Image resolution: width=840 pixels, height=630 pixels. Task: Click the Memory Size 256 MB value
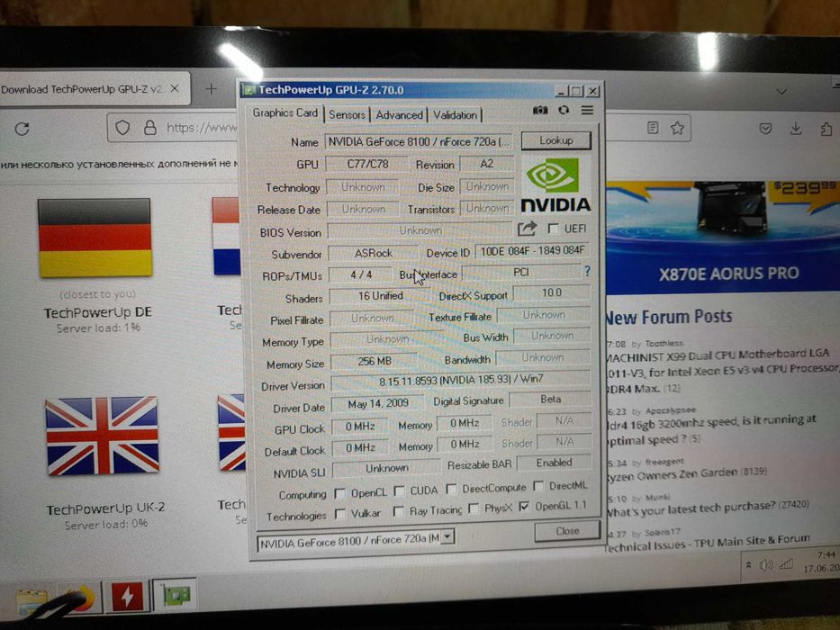(x=374, y=362)
